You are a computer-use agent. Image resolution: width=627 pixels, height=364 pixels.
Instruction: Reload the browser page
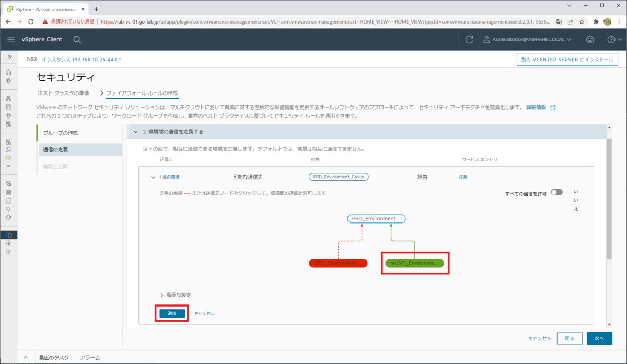pyautogui.click(x=31, y=21)
